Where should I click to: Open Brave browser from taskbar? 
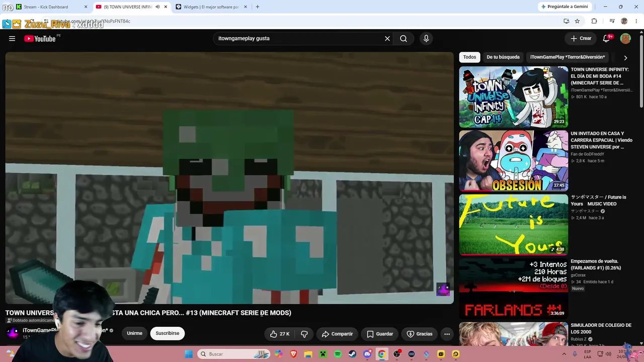pos(293,354)
